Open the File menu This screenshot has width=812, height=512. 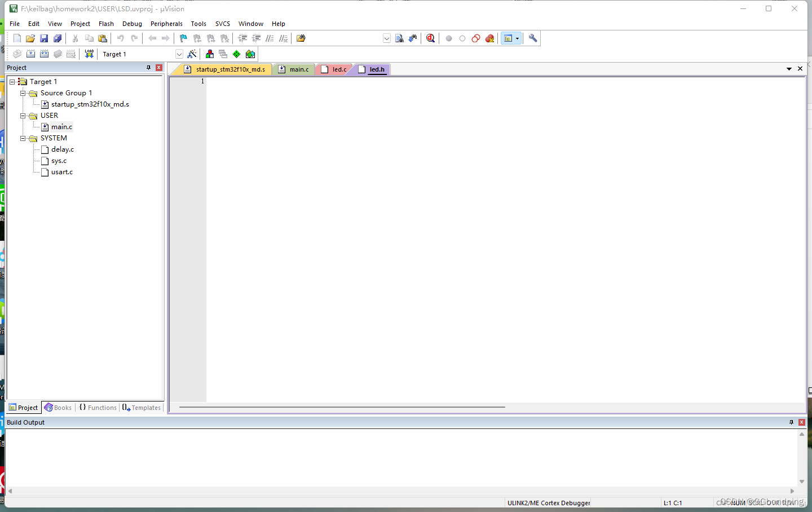pyautogui.click(x=15, y=24)
